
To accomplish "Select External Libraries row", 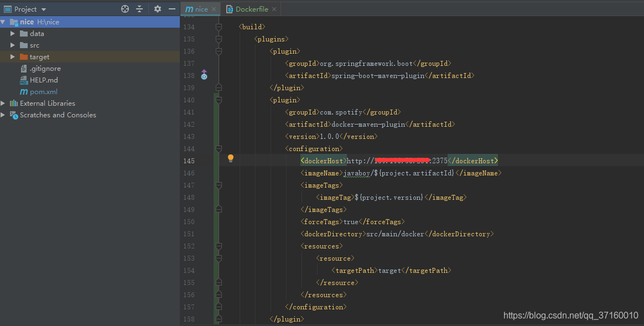I will point(90,103).
